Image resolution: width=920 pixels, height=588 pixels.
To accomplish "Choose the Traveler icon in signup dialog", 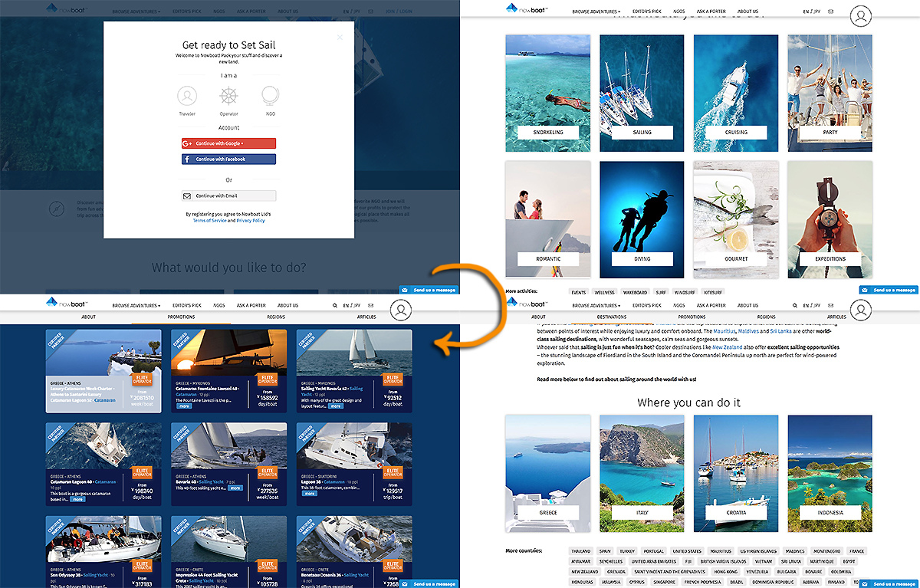I will click(x=187, y=97).
